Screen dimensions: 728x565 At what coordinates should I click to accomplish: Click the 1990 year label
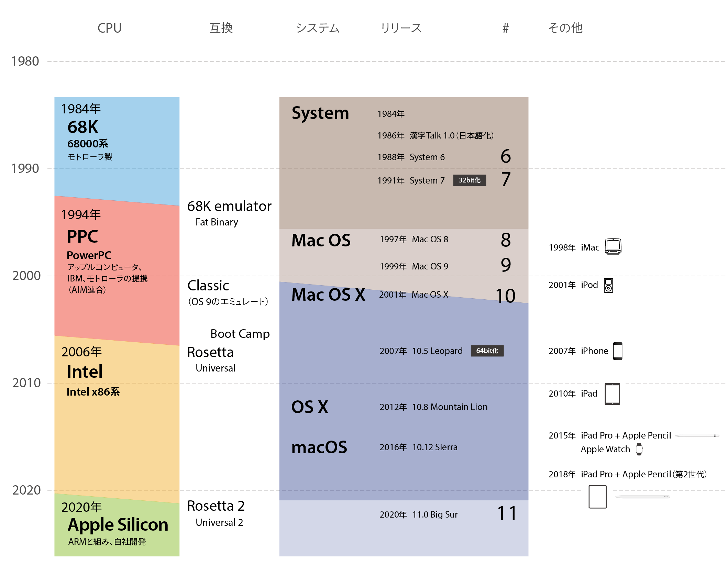point(25,169)
